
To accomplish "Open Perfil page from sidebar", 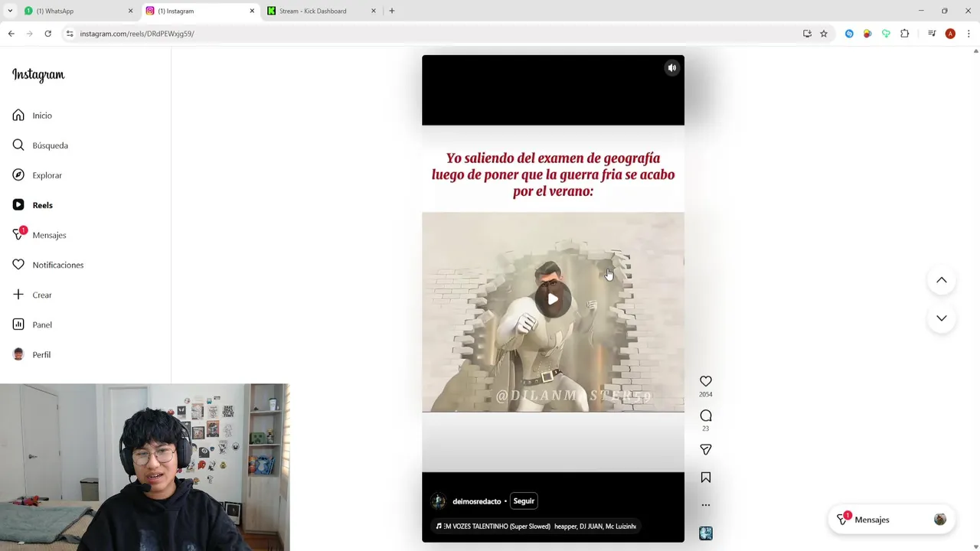I will click(x=31, y=354).
